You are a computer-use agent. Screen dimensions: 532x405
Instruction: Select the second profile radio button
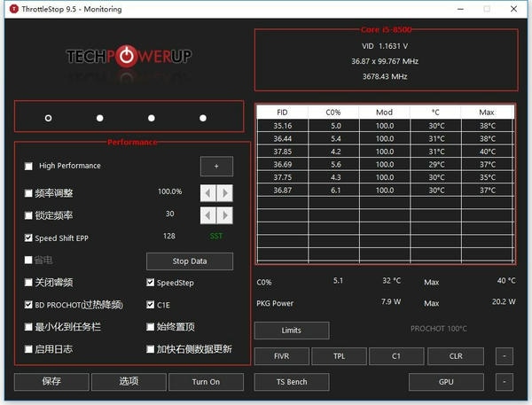coord(99,118)
